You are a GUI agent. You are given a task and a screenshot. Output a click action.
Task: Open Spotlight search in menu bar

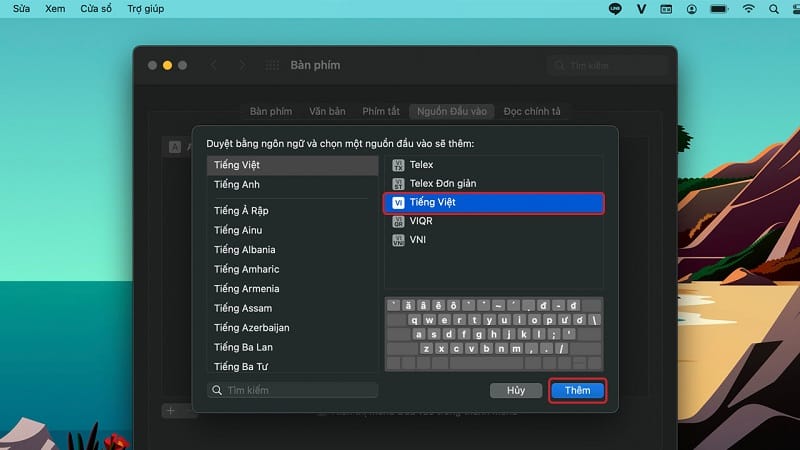point(775,8)
